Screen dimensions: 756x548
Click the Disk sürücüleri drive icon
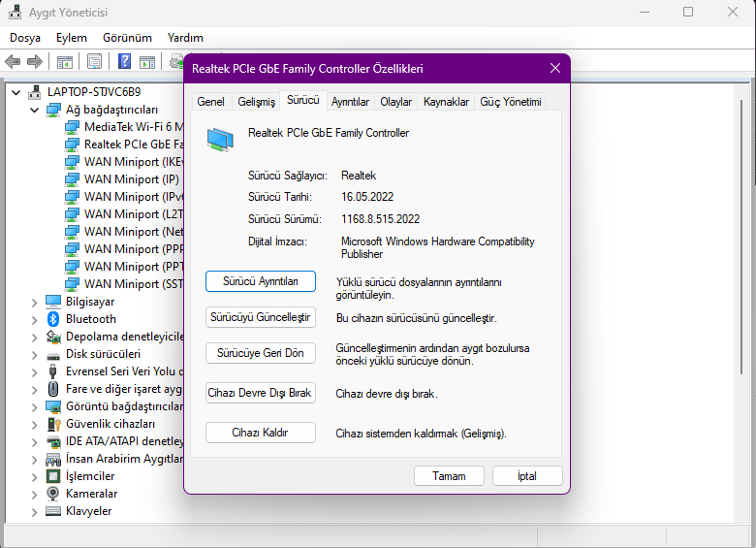53,356
